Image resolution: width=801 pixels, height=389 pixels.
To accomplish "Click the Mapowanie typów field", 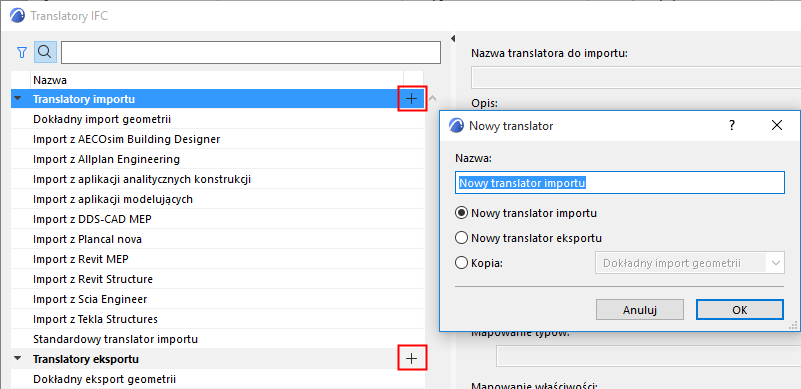I will click(x=648, y=356).
